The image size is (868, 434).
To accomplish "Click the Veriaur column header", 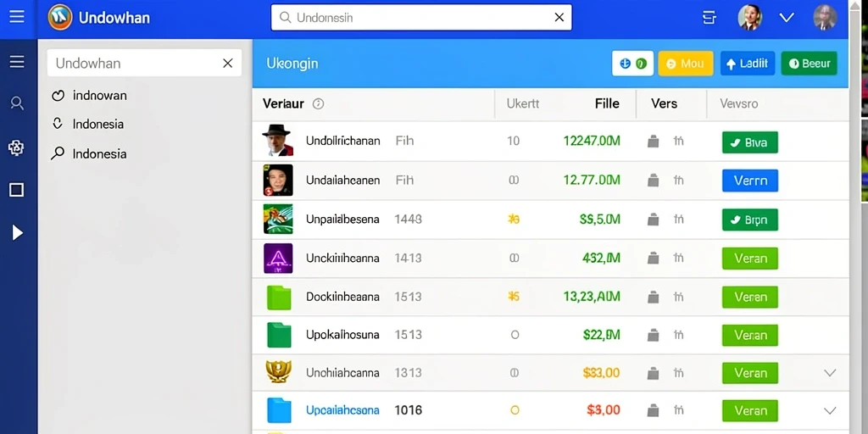I will 283,103.
